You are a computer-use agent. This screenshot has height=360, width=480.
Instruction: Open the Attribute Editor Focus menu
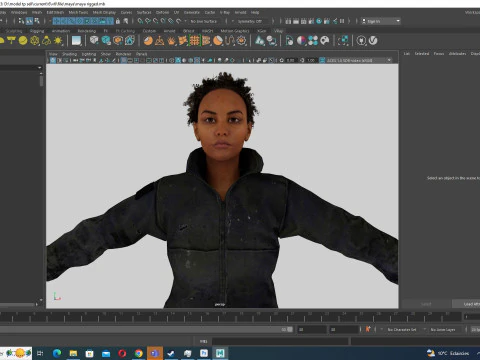[x=439, y=54]
